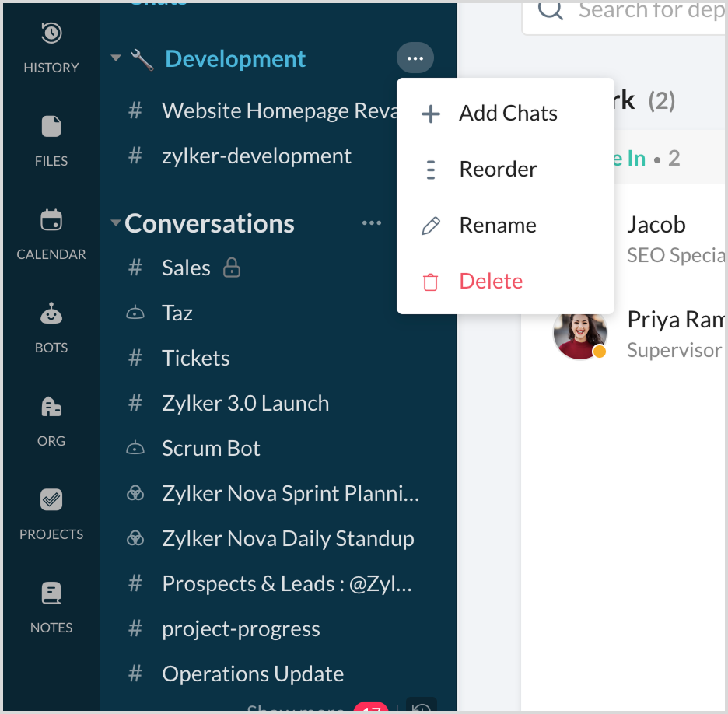Click Rename in the context menu
728x714 pixels.
[x=497, y=226]
